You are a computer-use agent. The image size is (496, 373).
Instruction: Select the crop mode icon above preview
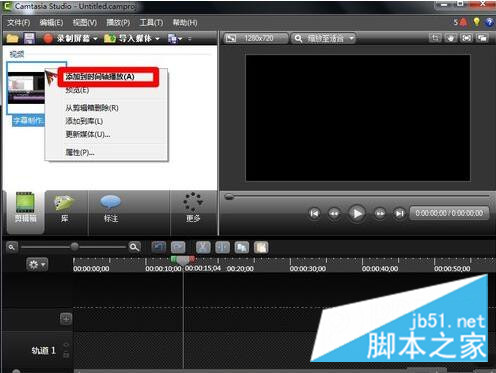[x=435, y=38]
